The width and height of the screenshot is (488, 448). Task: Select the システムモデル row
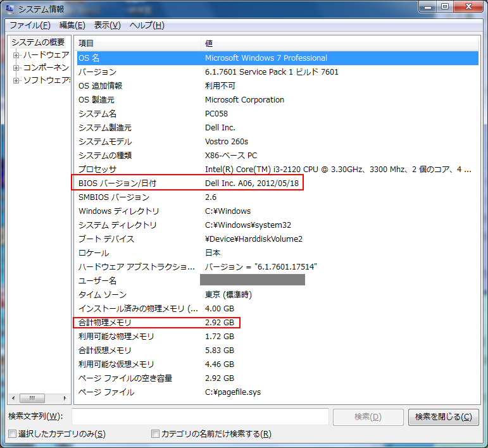point(278,142)
